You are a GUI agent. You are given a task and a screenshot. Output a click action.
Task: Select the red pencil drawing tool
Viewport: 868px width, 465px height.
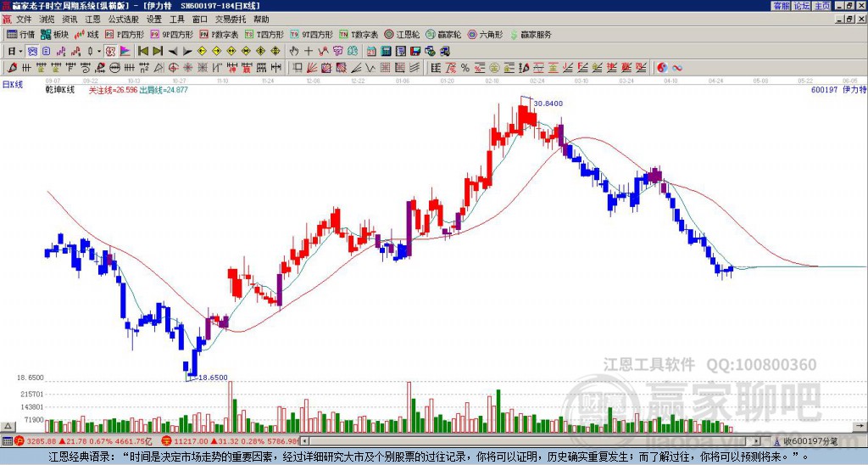click(11, 68)
